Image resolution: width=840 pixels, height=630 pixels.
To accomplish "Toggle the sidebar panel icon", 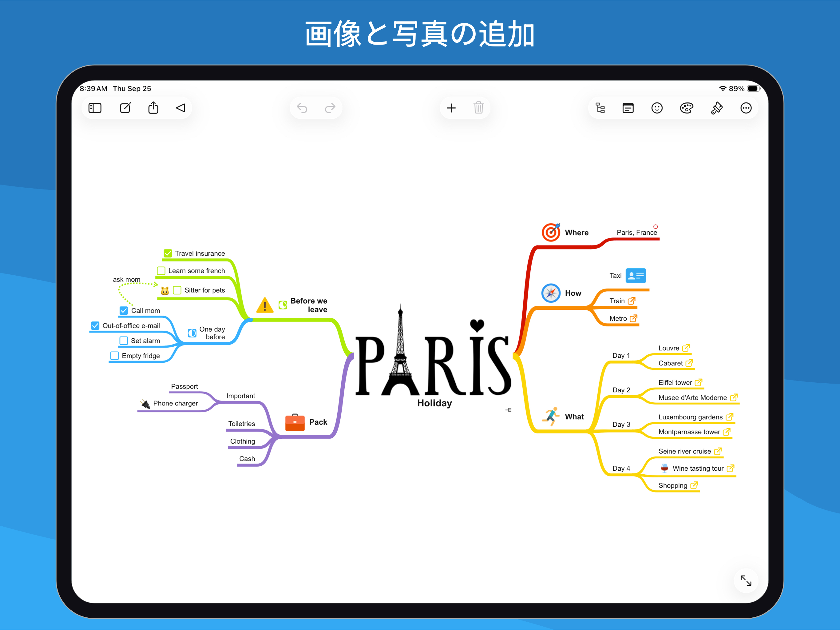I will 95,108.
